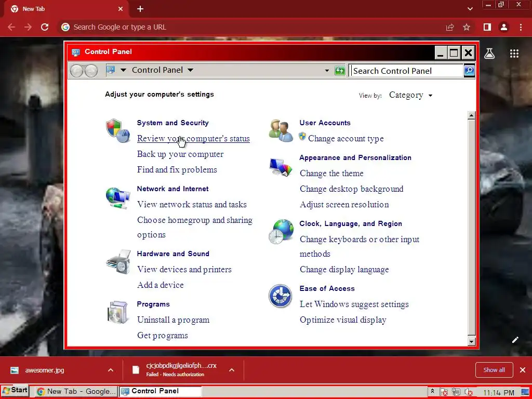Click Change the theme link
532x399 pixels.
pyautogui.click(x=331, y=173)
